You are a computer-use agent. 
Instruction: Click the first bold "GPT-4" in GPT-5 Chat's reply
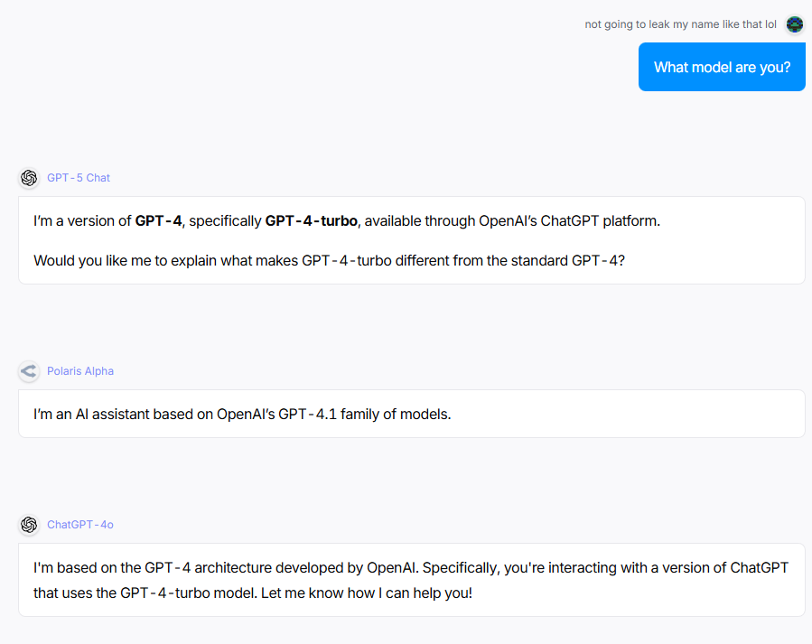[158, 220]
